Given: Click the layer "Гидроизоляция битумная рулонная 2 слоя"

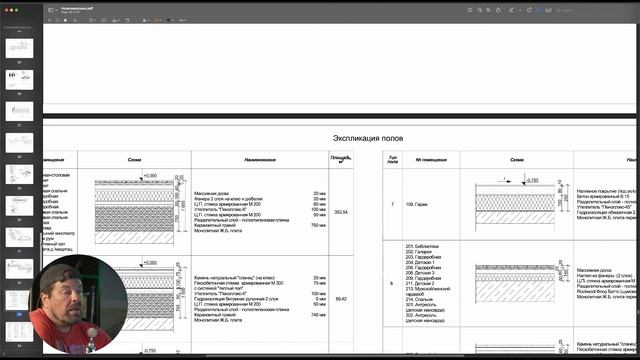Looking at the screenshot, I should [236, 299].
